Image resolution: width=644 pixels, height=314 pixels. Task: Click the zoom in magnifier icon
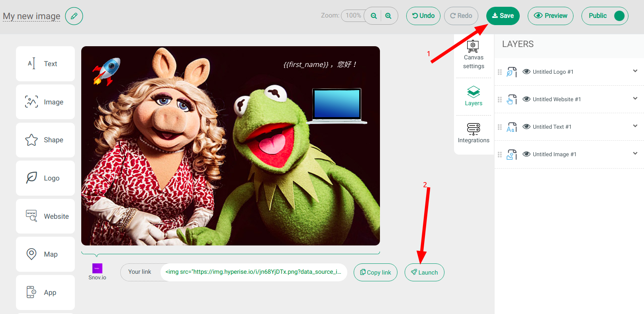(x=388, y=16)
